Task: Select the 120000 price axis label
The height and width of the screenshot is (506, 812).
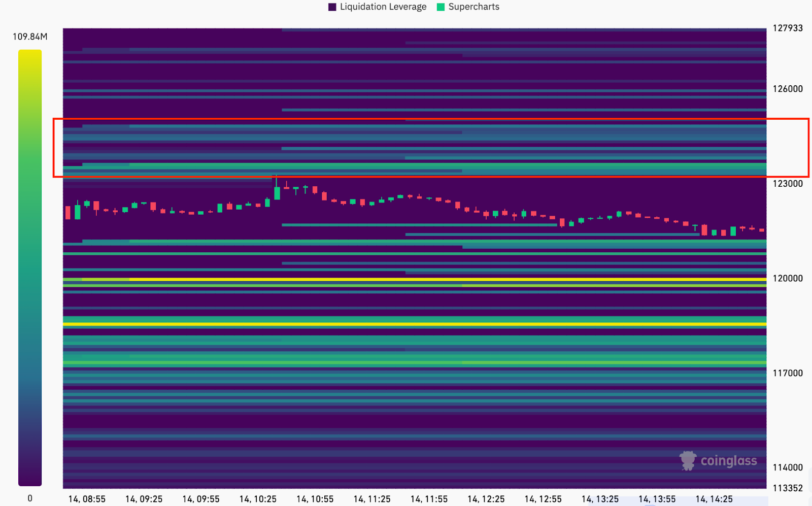Action: [787, 279]
